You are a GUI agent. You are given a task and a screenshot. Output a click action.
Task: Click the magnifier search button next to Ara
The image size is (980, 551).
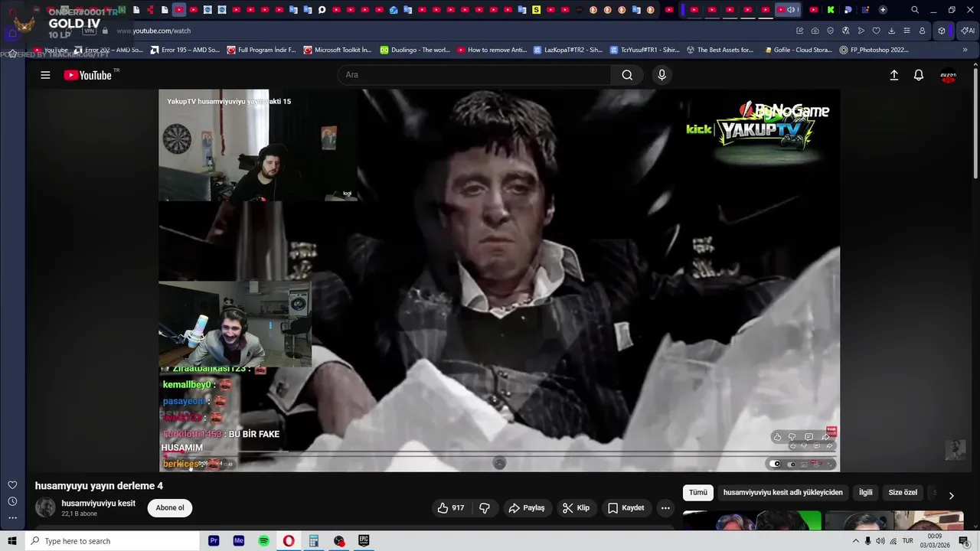(x=627, y=75)
